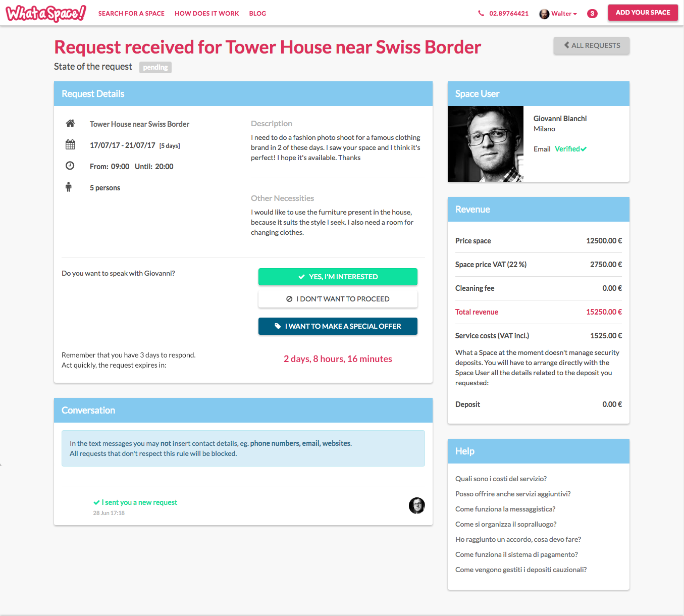Screen dimensions: 684x616
Task: Click the phone icon beside 02.89764421
Action: coord(481,14)
